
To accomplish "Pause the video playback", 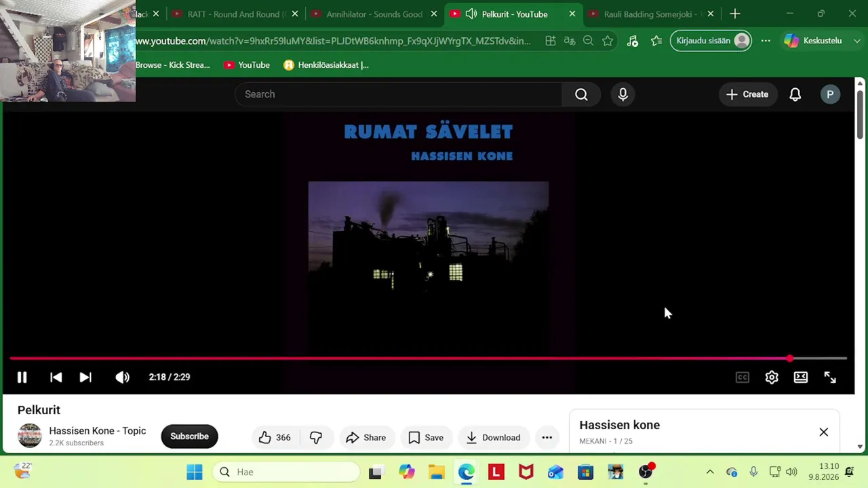I will [x=22, y=378].
